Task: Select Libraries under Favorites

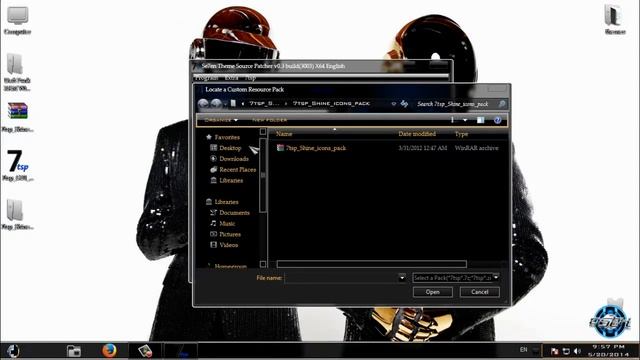Action: pos(227,180)
